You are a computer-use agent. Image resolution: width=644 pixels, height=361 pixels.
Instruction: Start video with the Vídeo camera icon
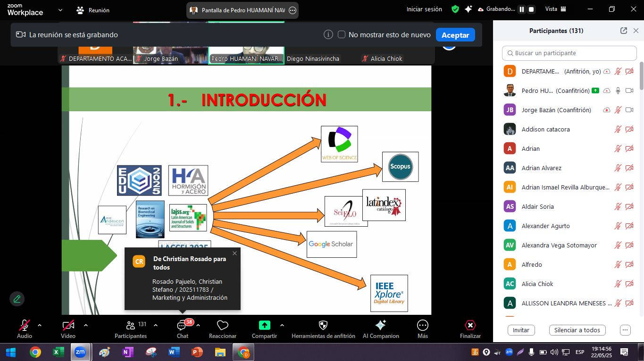pos(68,325)
